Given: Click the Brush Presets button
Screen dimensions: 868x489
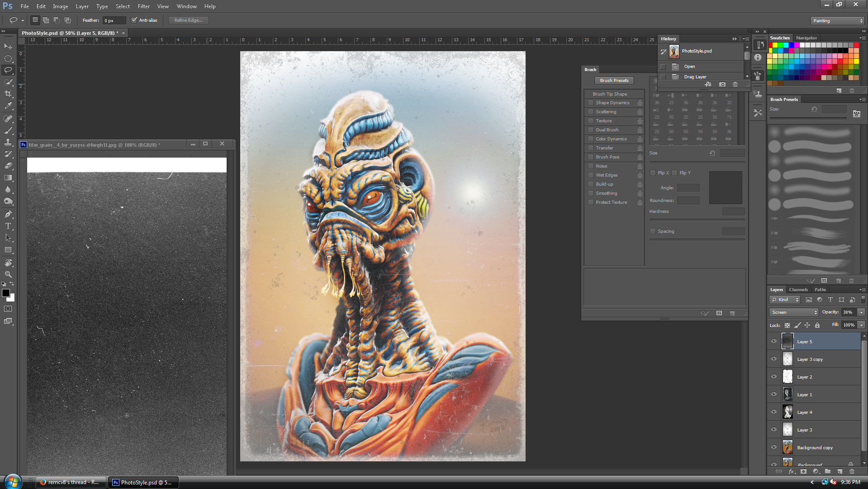Looking at the screenshot, I should (614, 81).
